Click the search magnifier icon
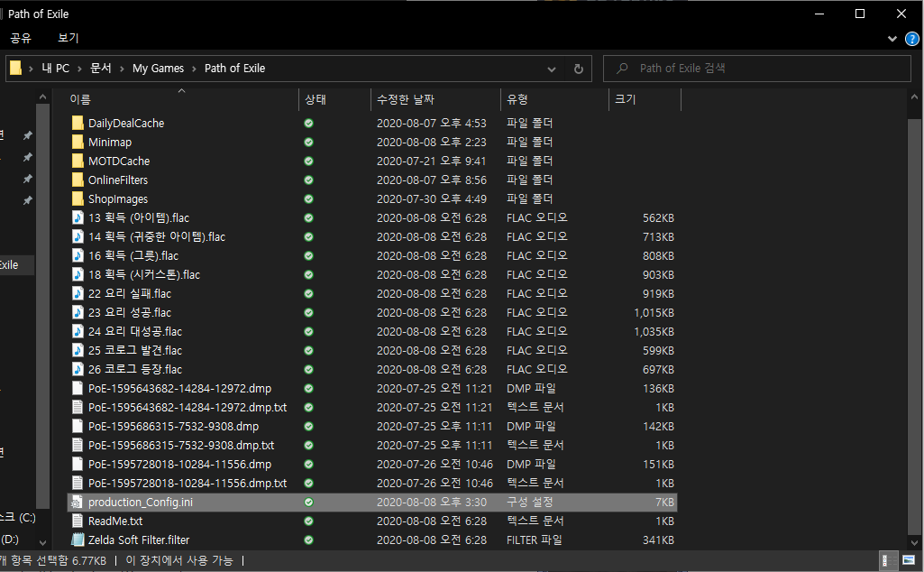The width and height of the screenshot is (924, 572). click(x=622, y=69)
